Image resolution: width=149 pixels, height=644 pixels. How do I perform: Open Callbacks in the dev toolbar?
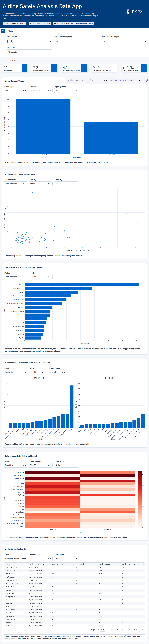95,80
